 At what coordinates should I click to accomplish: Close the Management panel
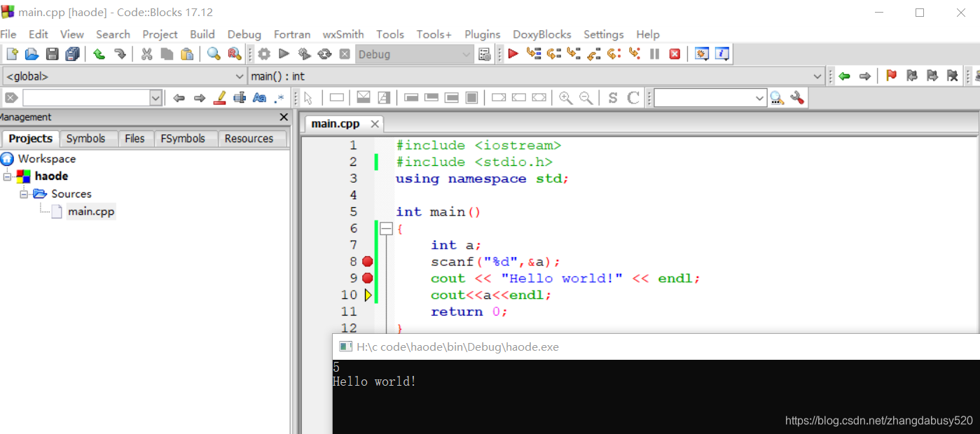(284, 117)
